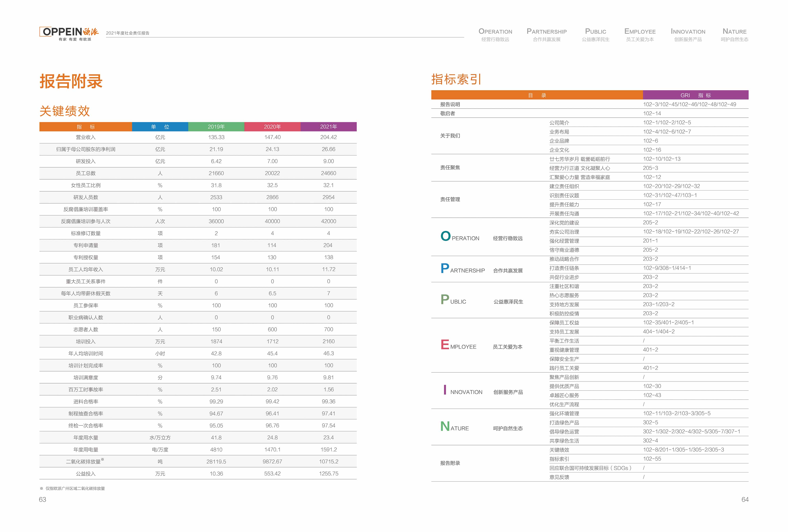Click the purple I of INNOVATION in index
Screen dimensions: 788x532
click(444, 390)
